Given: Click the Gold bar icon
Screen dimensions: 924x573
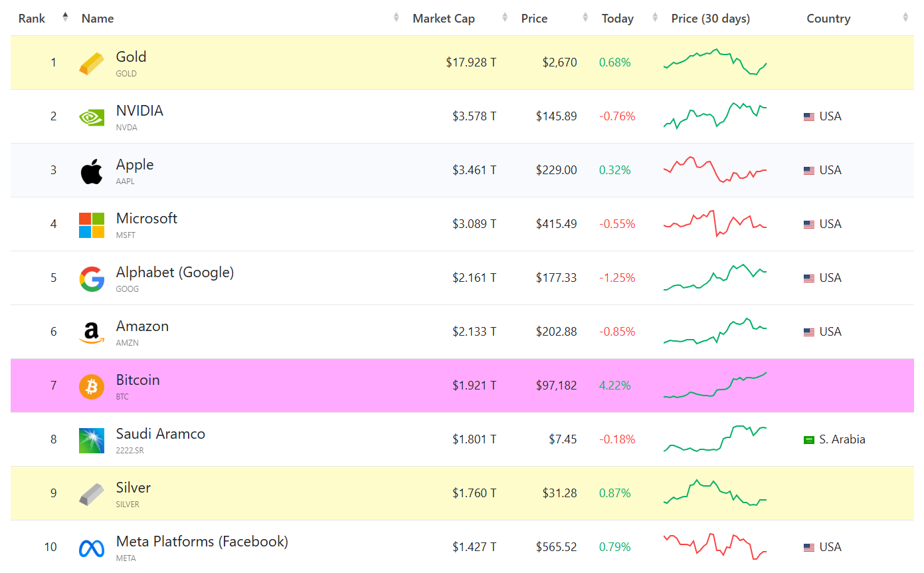Looking at the screenshot, I should click(x=92, y=63).
